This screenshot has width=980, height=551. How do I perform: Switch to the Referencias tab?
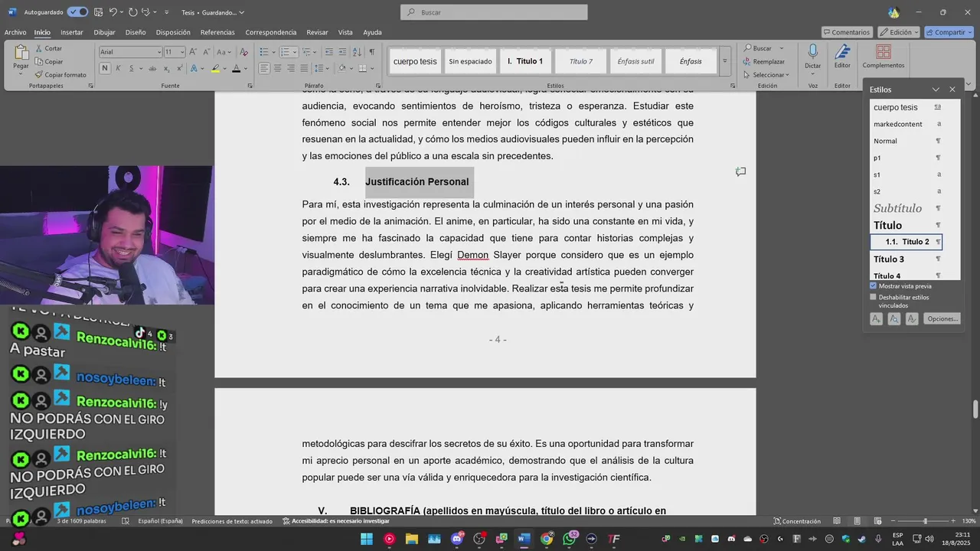click(x=217, y=32)
